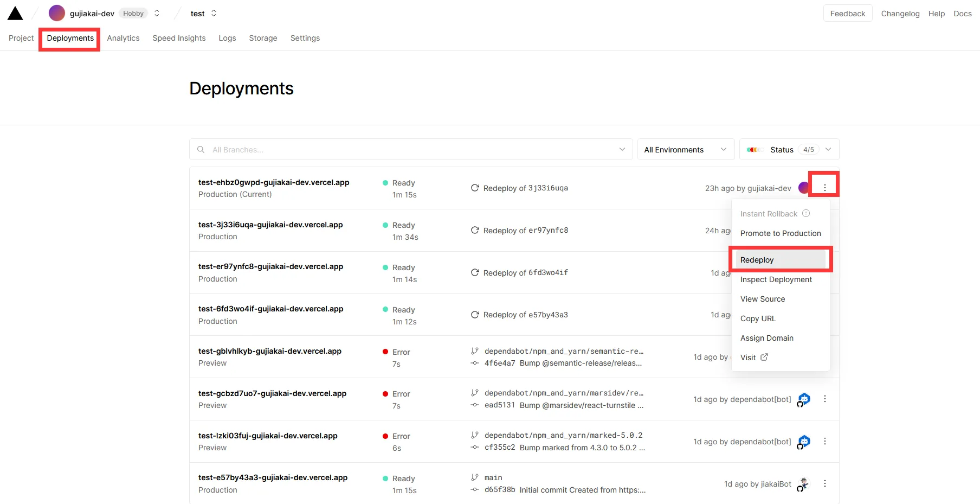Open three-dot menu for test-gcbzd7uo7 deployment

(825, 399)
